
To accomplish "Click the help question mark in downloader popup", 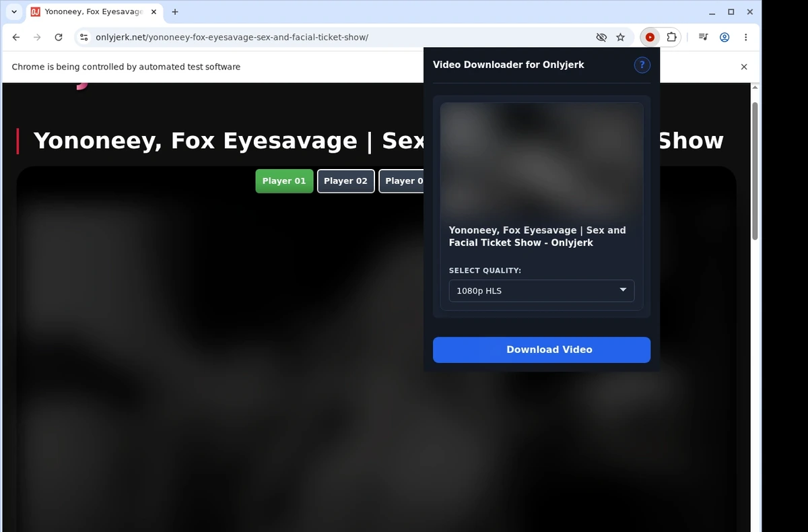I will 642,65.
